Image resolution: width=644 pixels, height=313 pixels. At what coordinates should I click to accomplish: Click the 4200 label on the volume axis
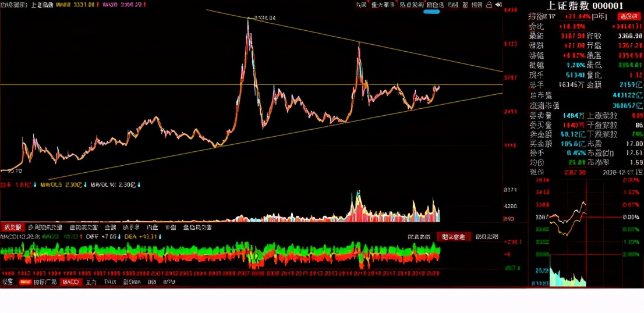coord(511,207)
